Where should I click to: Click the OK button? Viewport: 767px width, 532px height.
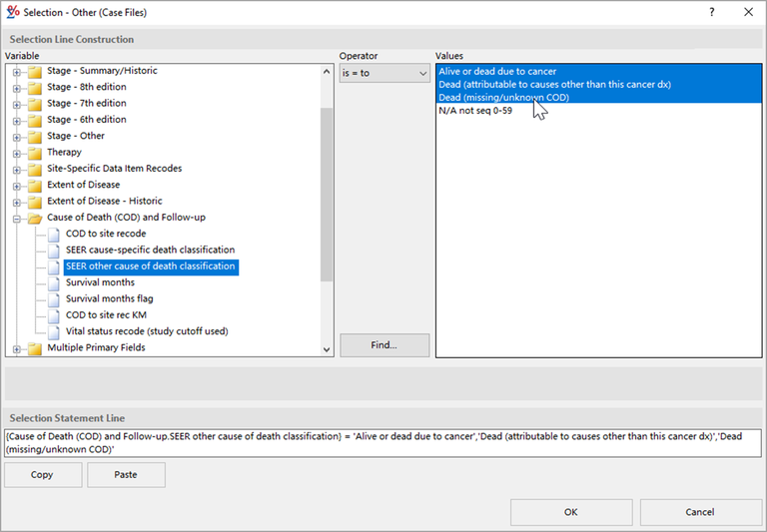[x=570, y=512]
